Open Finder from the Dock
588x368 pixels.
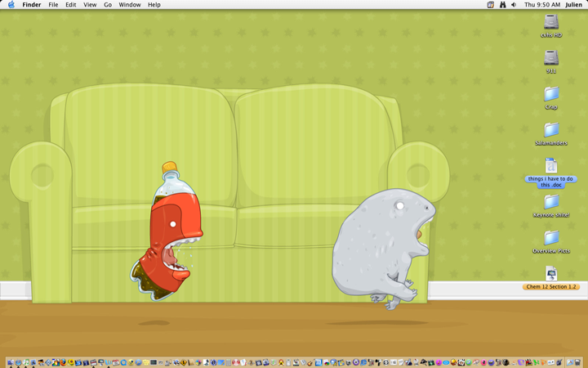(x=11, y=362)
